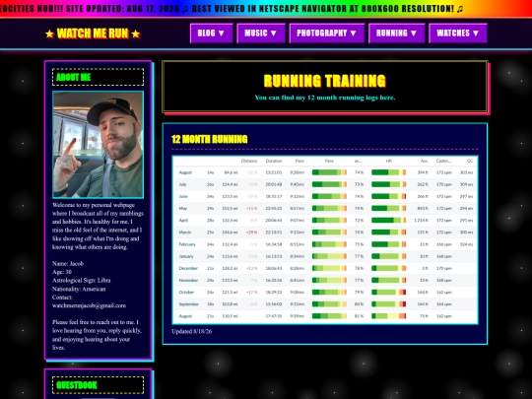The height and width of the screenshot is (399, 532).
Task: Select the June month label
Action: (x=183, y=196)
